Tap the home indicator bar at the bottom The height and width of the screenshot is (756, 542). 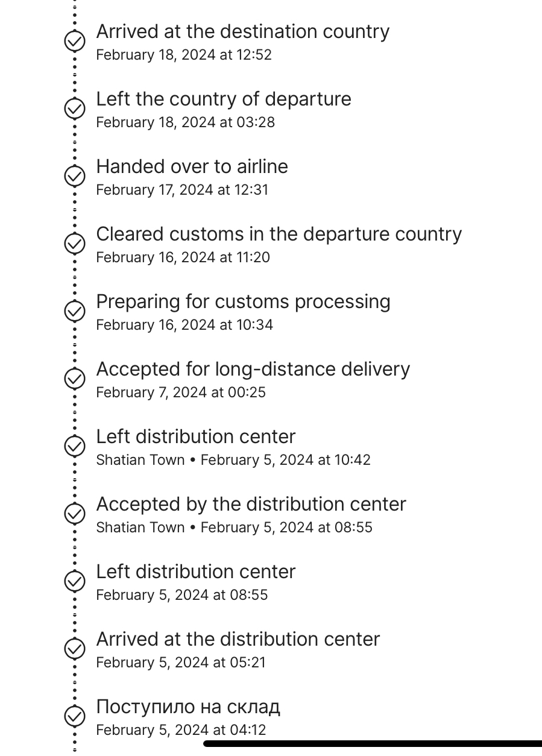pos(373,744)
